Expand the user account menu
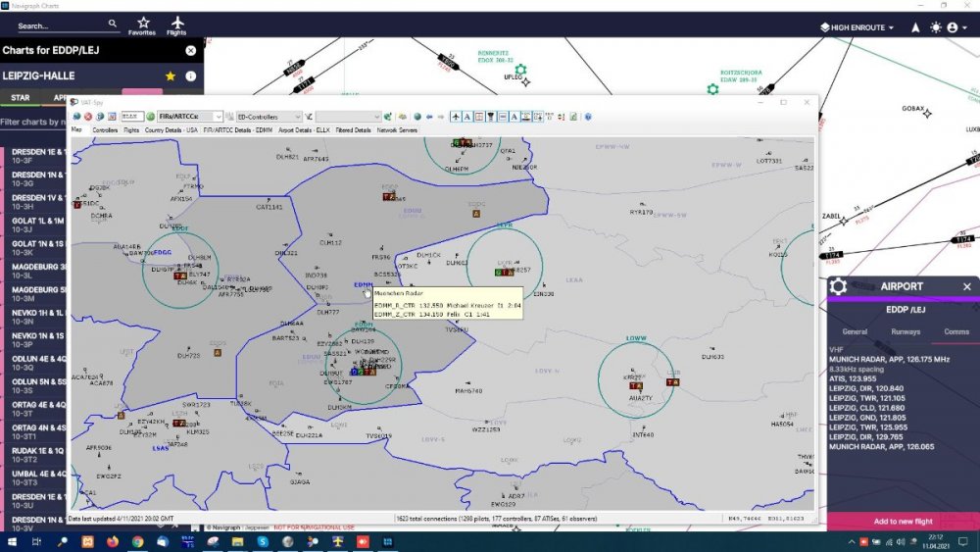The image size is (980, 552). pyautogui.click(x=955, y=27)
